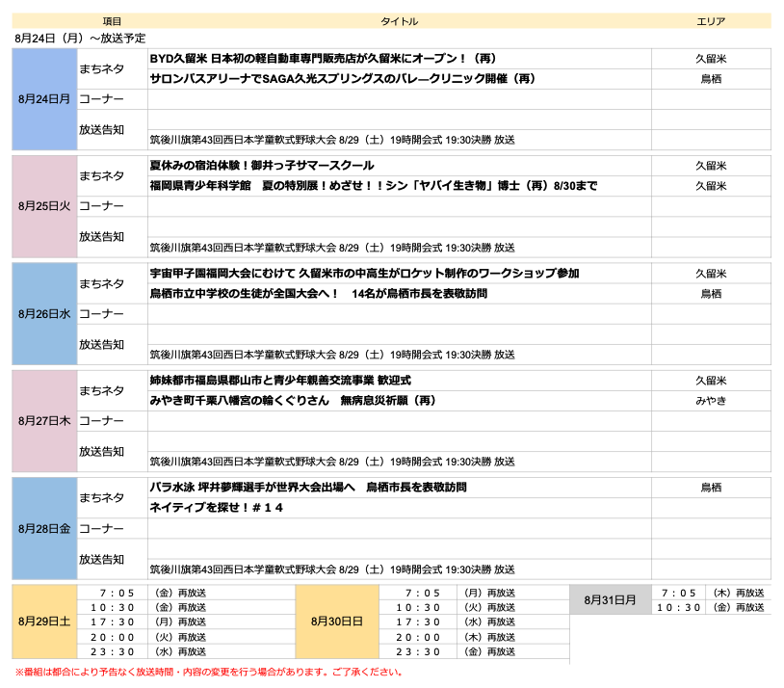The height and width of the screenshot is (688, 784).
Task: Click the 8月27日 まちネタ cell
Action: [112, 391]
